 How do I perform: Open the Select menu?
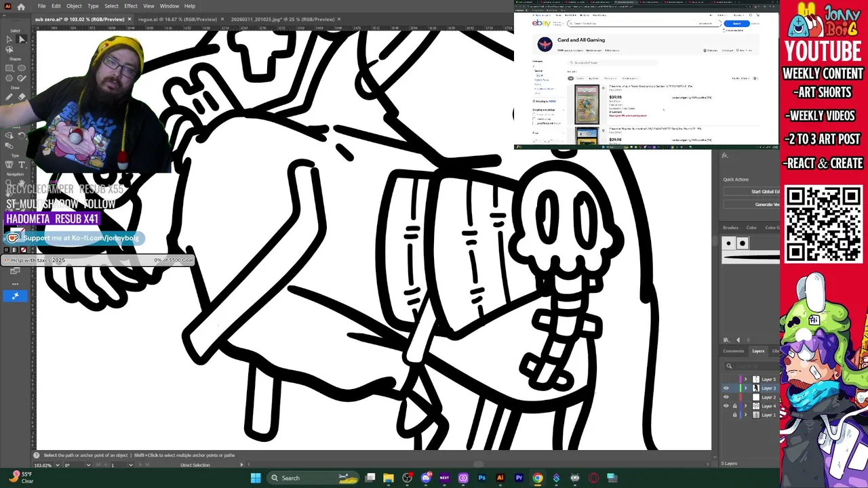(111, 6)
